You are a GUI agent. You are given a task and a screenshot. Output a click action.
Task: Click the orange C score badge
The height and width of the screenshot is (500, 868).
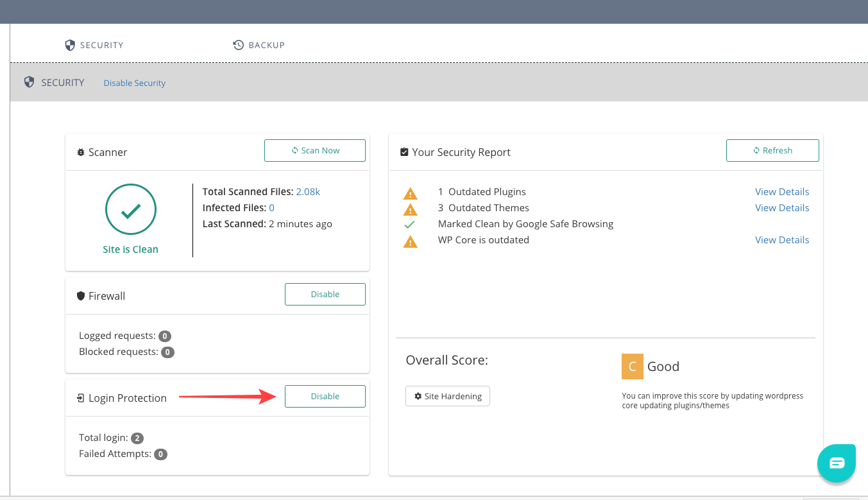(x=632, y=366)
